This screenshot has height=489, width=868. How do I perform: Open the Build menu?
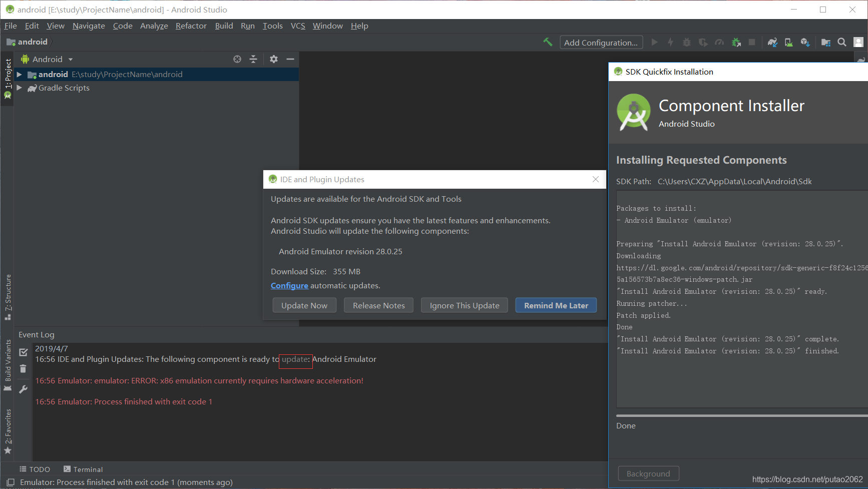click(x=224, y=26)
